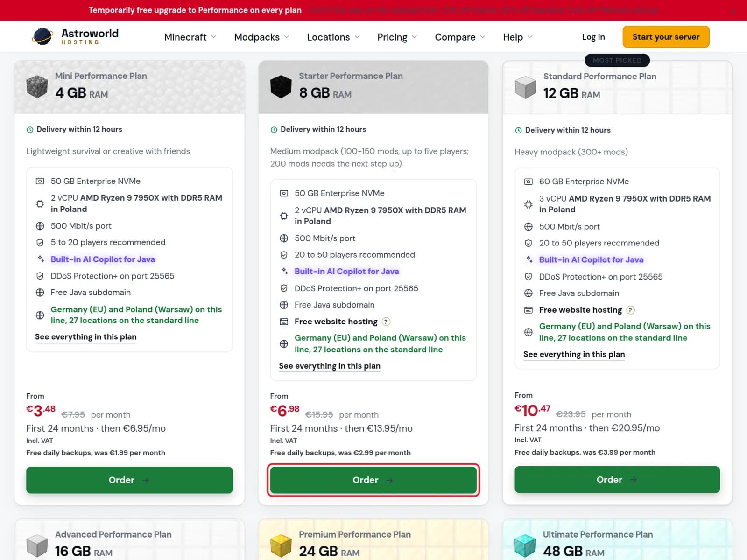Image resolution: width=747 pixels, height=560 pixels.
Task: Open Built-in AI Copilot for Java in Starter plan
Action: click(347, 272)
